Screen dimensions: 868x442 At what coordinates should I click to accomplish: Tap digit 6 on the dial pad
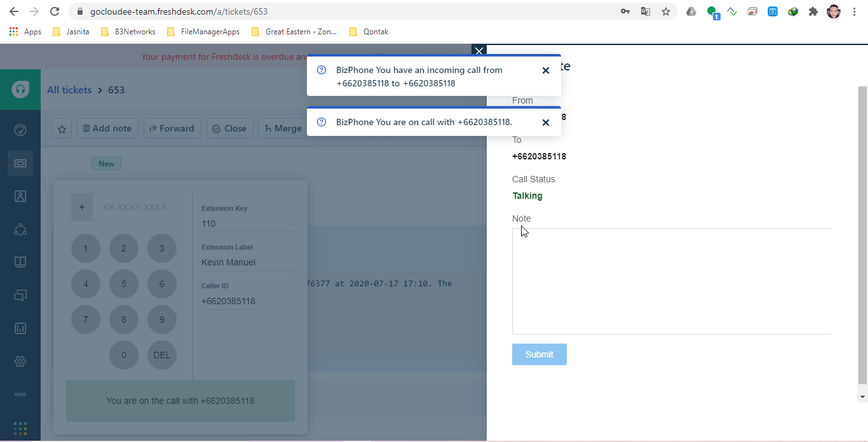(162, 284)
